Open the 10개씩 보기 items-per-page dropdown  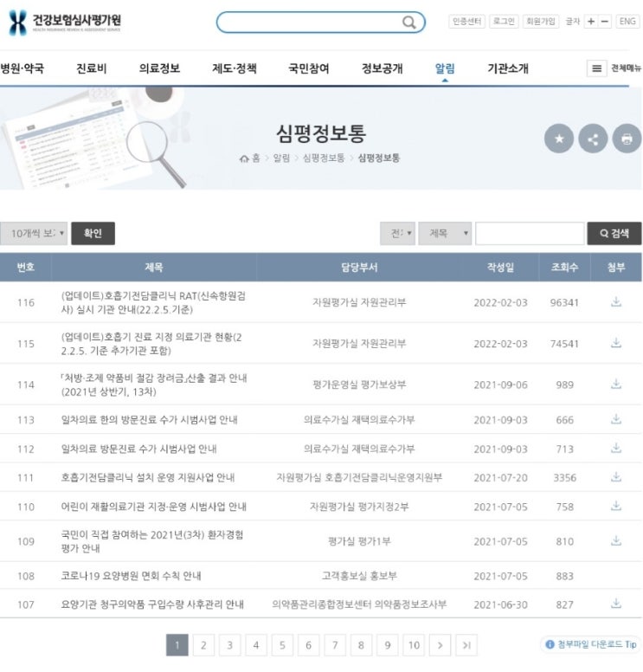click(x=34, y=233)
